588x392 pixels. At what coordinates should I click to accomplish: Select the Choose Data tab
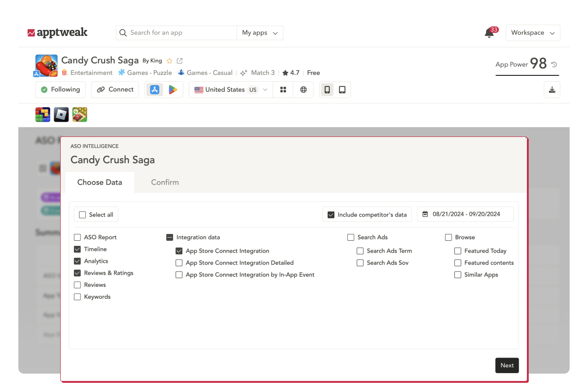100,182
